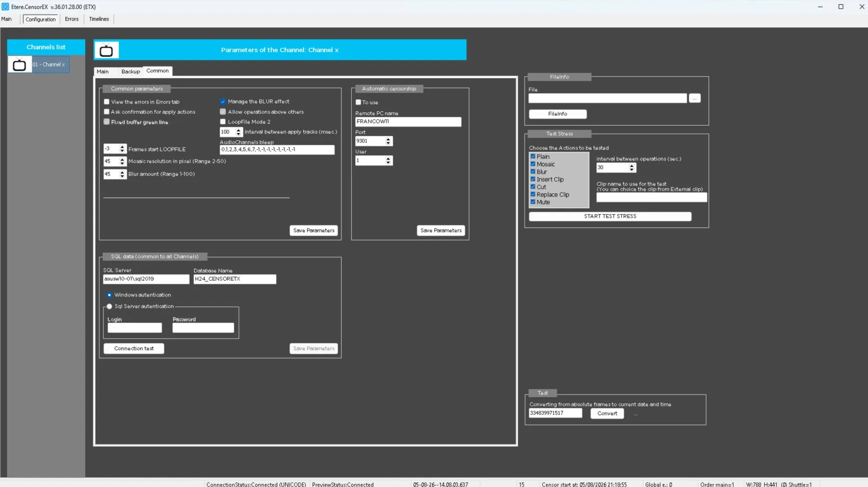Switch to the Backup tab

click(x=130, y=72)
